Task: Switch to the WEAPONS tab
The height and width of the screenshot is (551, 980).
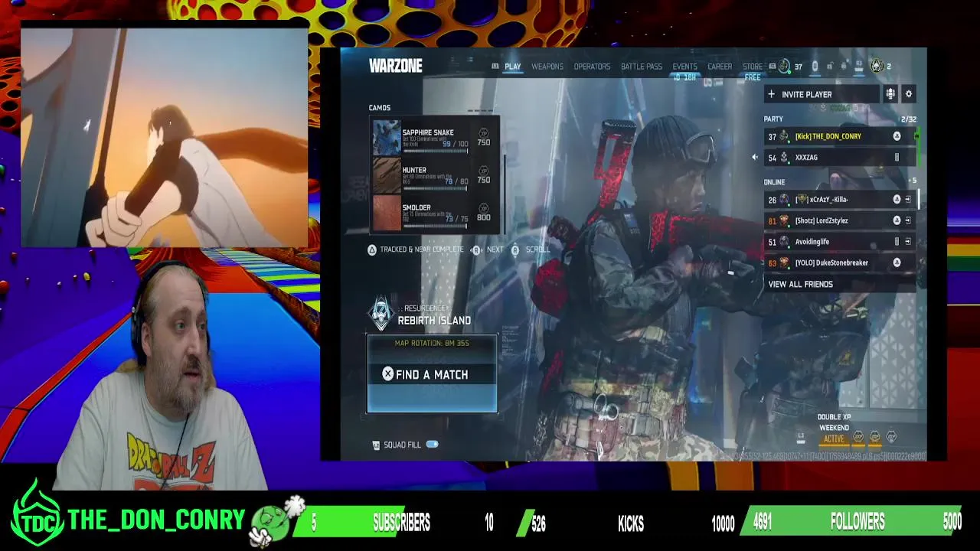Action: click(547, 67)
